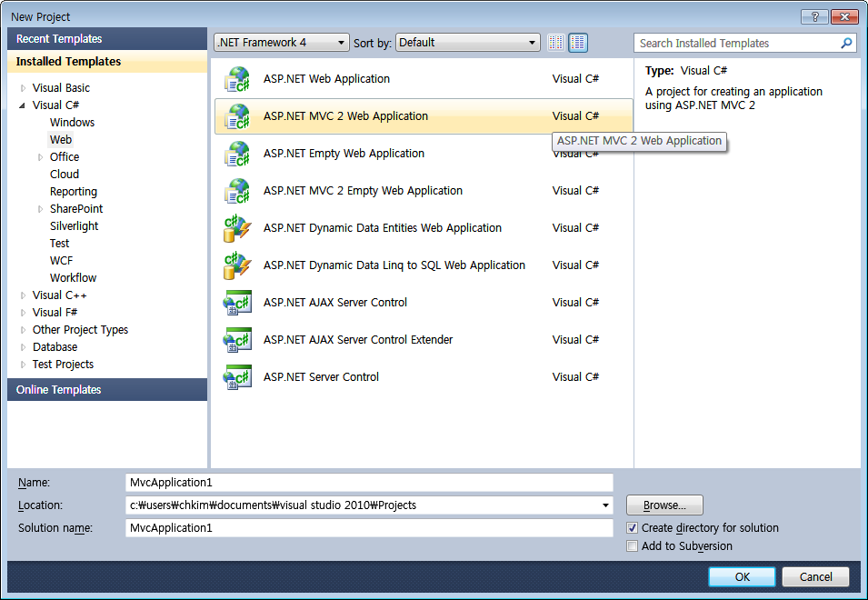Click the Name input field

click(x=369, y=483)
